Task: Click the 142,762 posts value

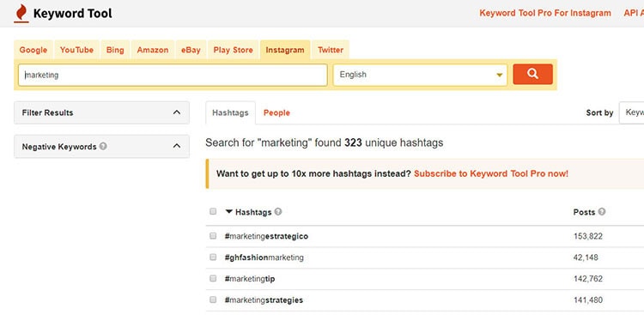Action: coord(588,279)
